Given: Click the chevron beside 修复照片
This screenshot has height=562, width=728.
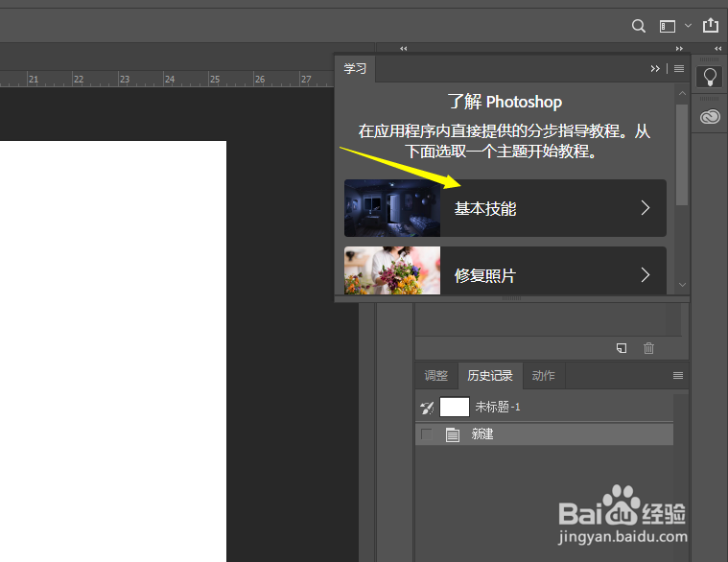Looking at the screenshot, I should pos(646,274).
